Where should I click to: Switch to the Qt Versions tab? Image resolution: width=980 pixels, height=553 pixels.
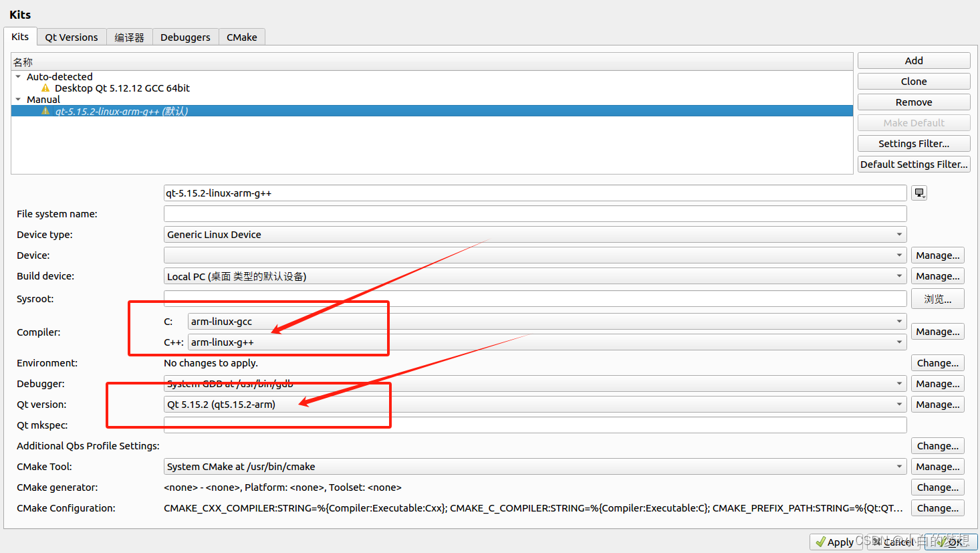[71, 37]
